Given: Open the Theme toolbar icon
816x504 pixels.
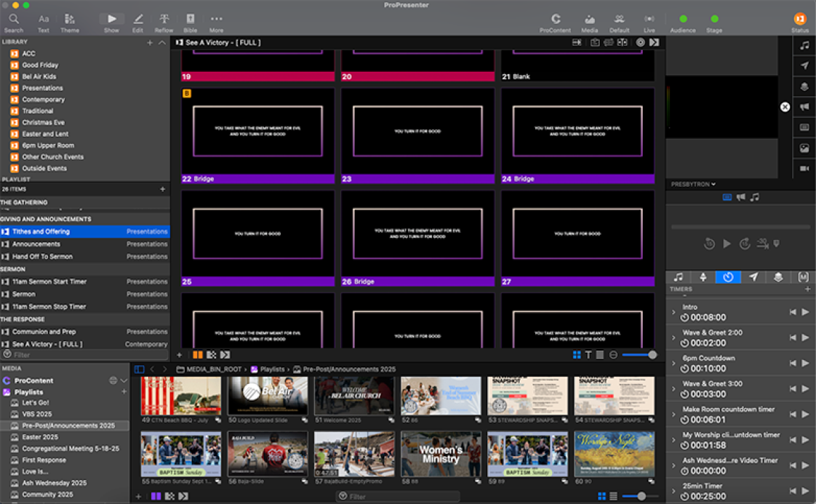Looking at the screenshot, I should (x=70, y=22).
